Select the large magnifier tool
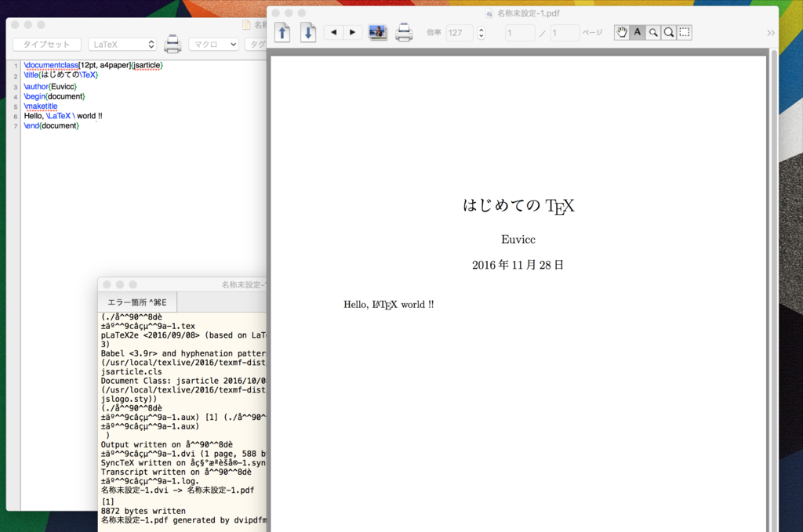The width and height of the screenshot is (803, 532). pos(669,32)
